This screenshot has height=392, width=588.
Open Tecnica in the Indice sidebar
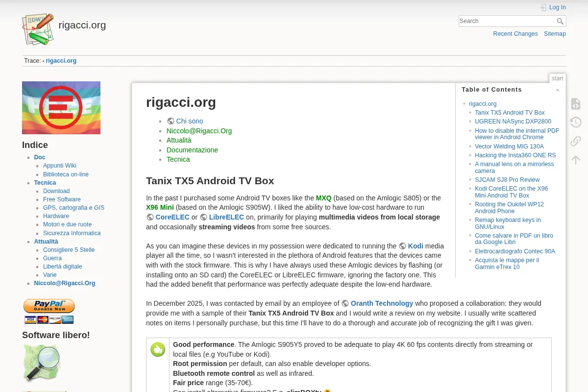tap(45, 183)
